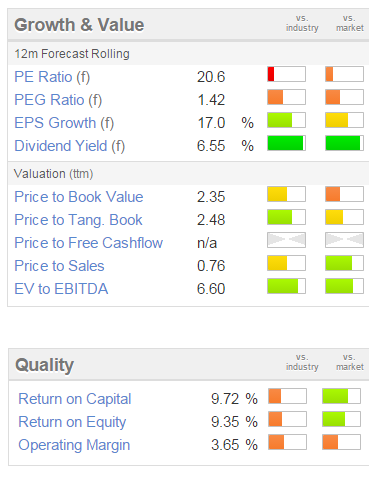Open the EPS Growth (f) link
Viewport: 369px width, 484px height.
64,123
